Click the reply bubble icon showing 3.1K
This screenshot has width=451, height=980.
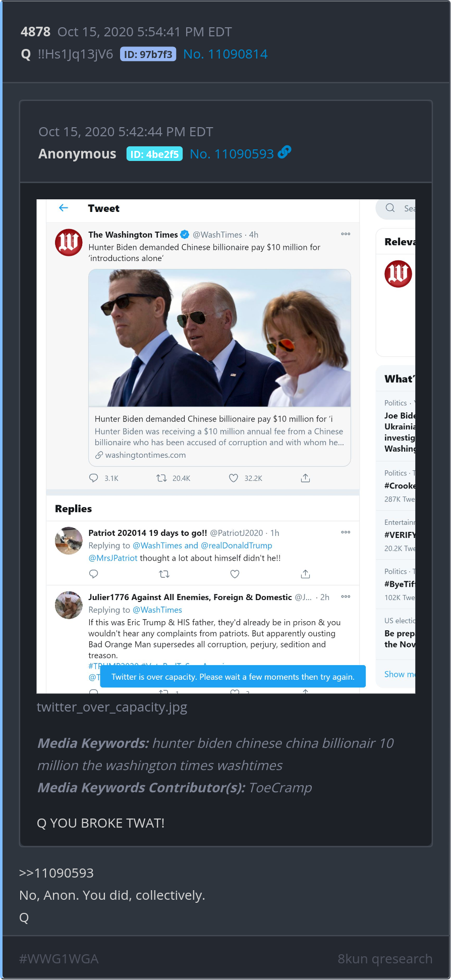[94, 478]
